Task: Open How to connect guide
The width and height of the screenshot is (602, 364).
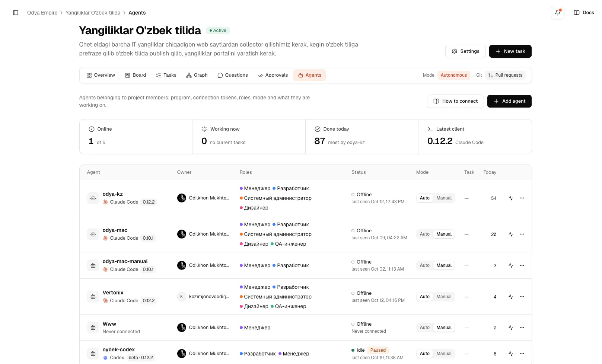Action: [x=455, y=101]
